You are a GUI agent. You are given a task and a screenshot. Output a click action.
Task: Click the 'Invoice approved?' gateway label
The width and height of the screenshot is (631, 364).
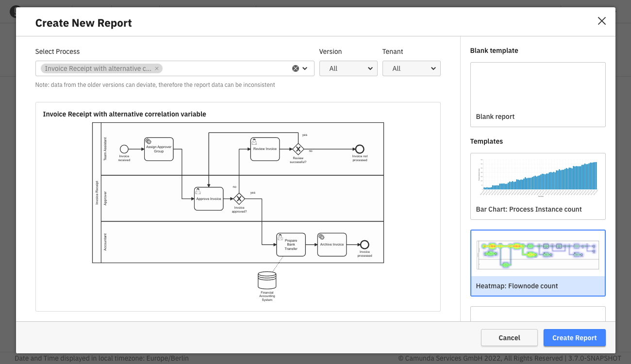239,210
